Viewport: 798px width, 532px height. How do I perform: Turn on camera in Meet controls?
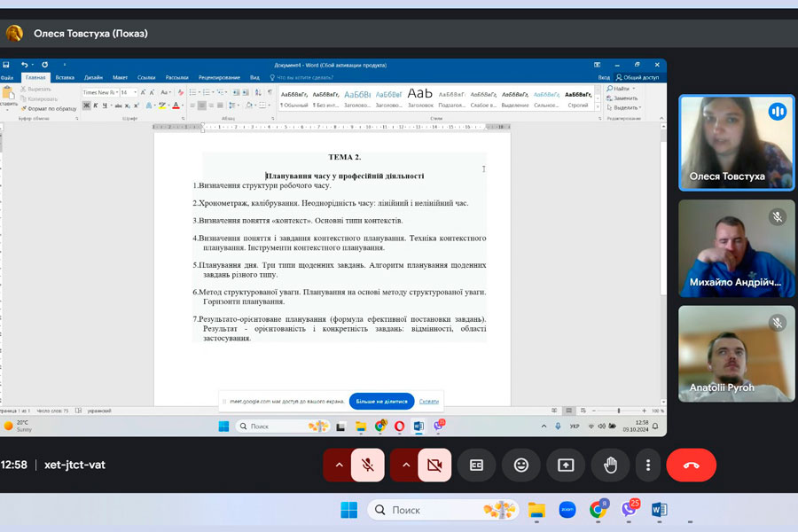click(434, 465)
